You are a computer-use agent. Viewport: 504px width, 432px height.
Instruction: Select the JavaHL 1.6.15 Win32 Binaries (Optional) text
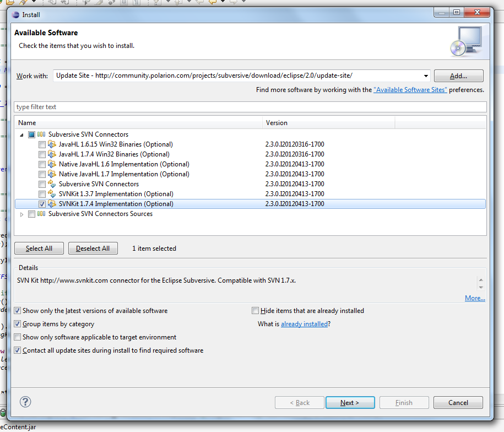pos(116,144)
